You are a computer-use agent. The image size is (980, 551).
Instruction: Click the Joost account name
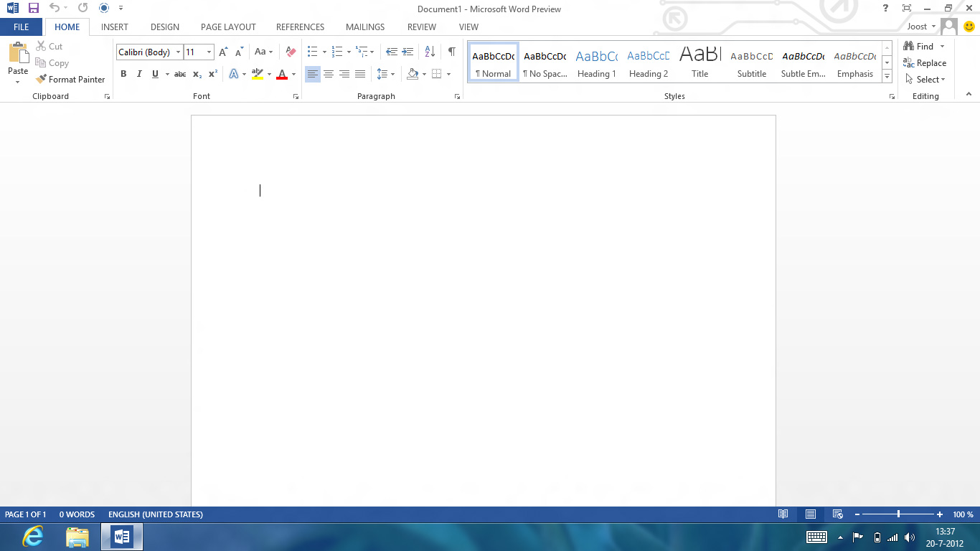[x=917, y=27]
